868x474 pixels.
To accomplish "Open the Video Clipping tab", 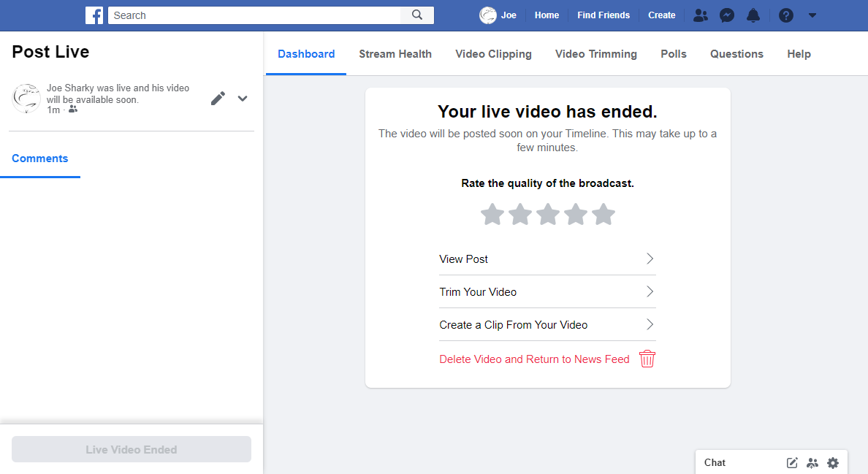I will pos(493,53).
